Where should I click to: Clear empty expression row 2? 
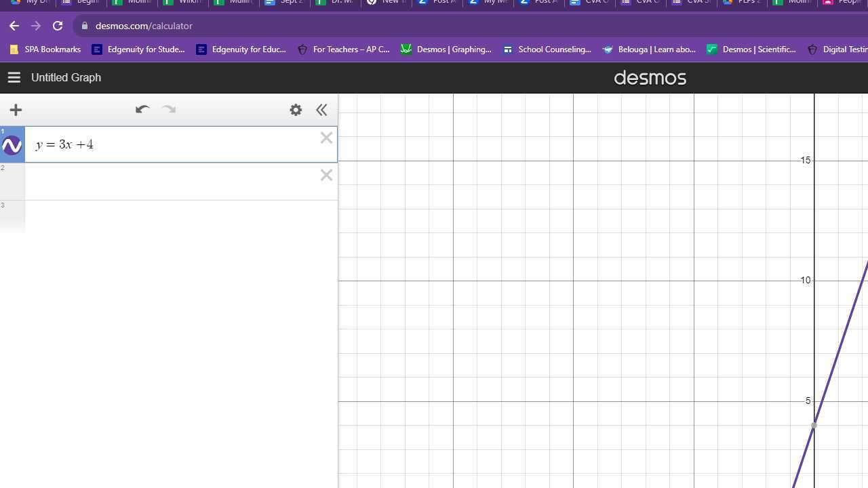point(326,175)
